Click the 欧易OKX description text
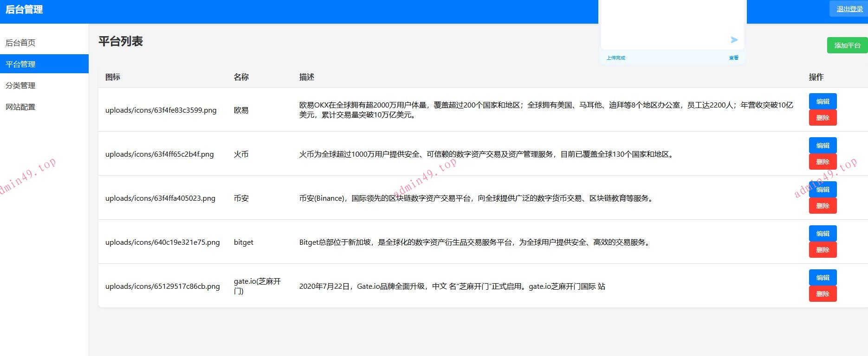Image resolution: width=868 pixels, height=356 pixels. 546,110
